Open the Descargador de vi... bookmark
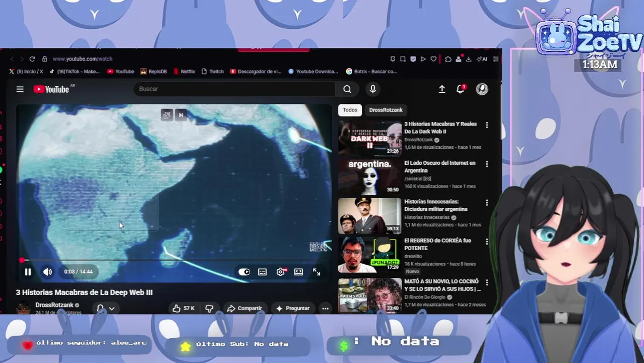 point(255,72)
